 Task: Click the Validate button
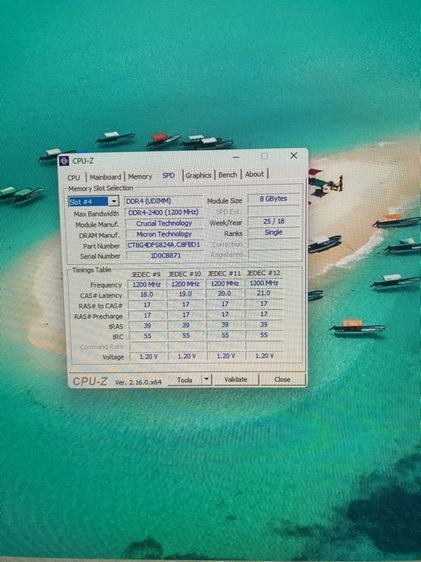[x=236, y=379]
